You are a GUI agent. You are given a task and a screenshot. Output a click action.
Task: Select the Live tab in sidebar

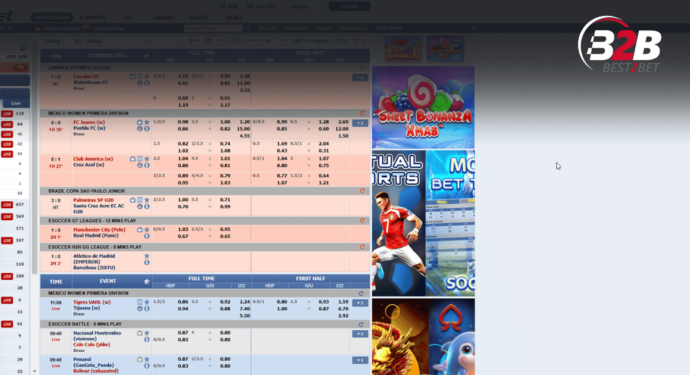[x=15, y=103]
